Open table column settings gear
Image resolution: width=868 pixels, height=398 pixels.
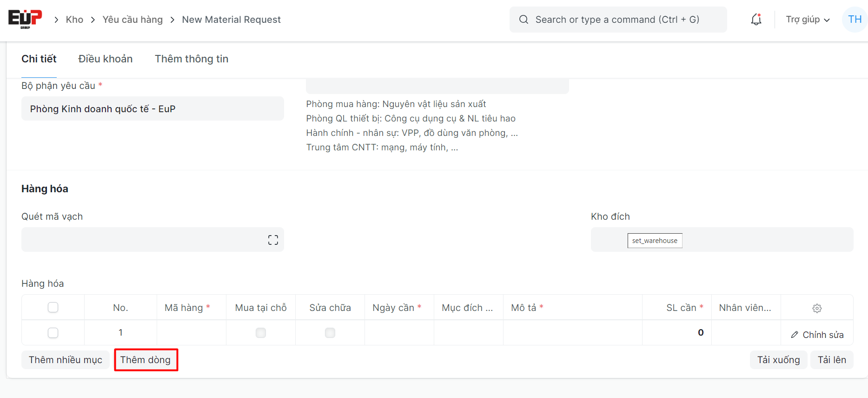click(x=817, y=308)
